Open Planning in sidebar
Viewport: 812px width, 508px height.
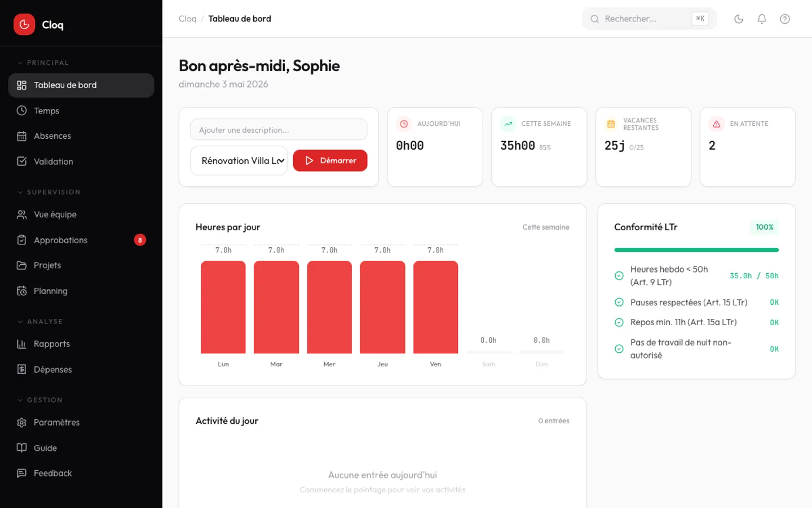[81, 291]
